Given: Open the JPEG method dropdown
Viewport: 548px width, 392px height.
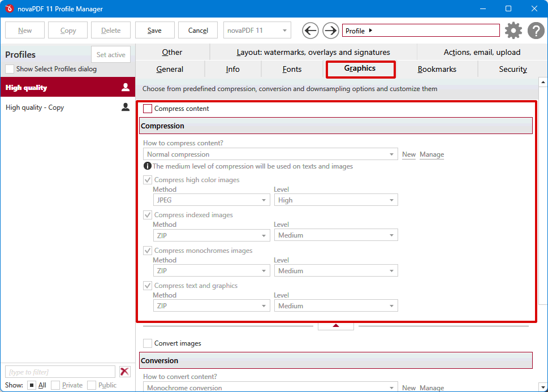Looking at the screenshot, I should coord(212,200).
